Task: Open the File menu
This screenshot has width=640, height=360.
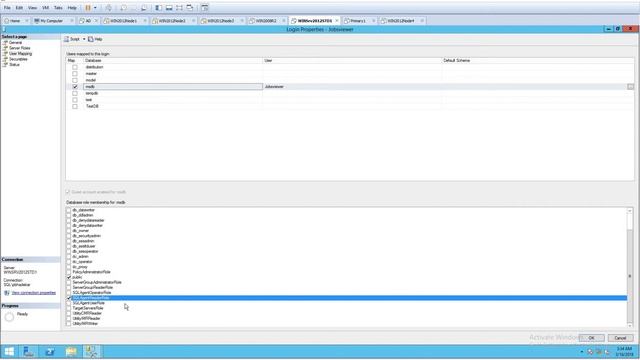Action: pyautogui.click(x=7, y=8)
